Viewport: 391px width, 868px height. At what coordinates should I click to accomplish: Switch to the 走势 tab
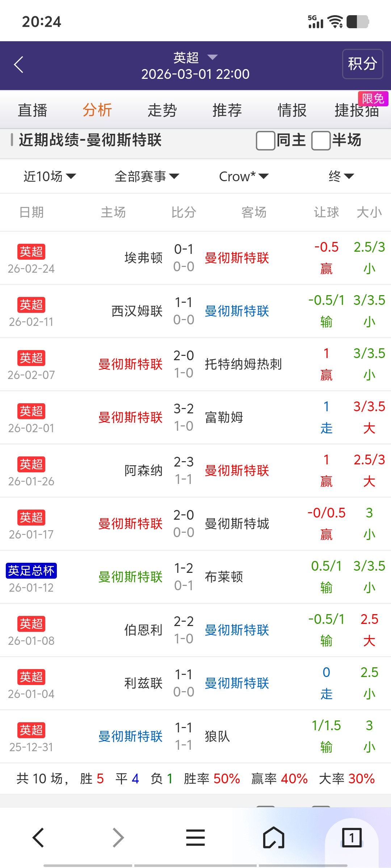point(162,110)
